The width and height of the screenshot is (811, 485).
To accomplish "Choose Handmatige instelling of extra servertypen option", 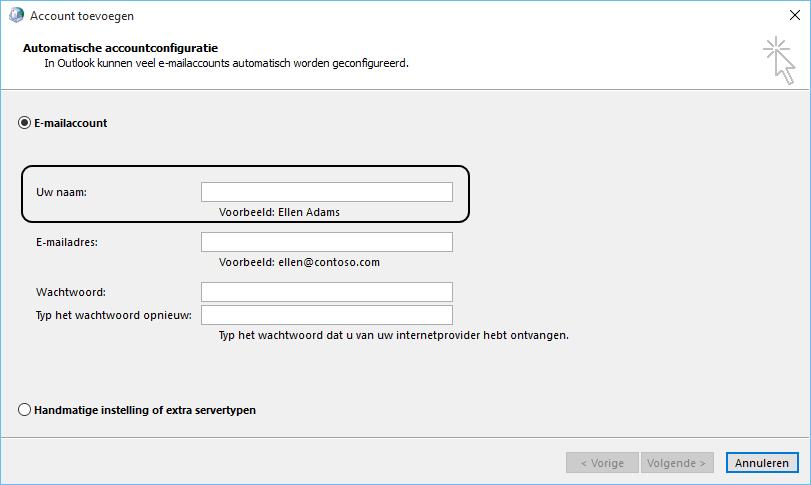I will pyautogui.click(x=25, y=410).
